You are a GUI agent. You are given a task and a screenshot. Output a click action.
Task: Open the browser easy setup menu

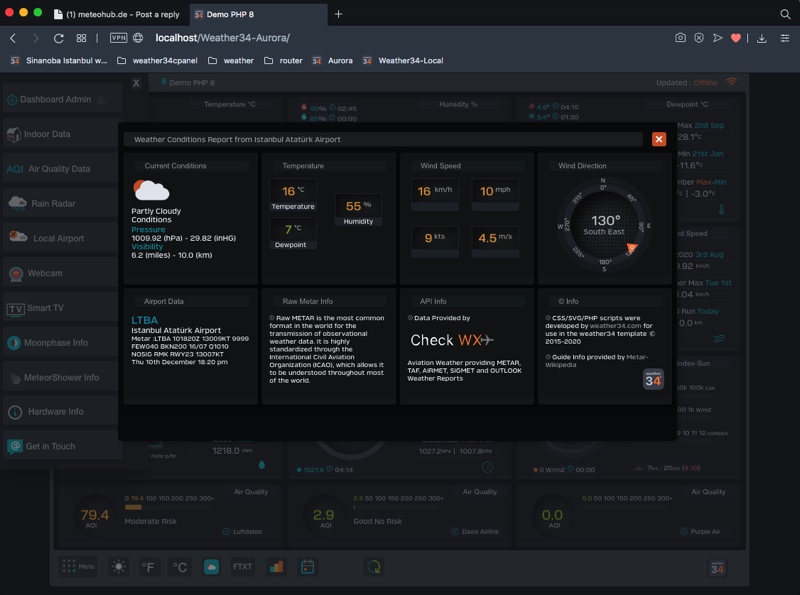[785, 38]
